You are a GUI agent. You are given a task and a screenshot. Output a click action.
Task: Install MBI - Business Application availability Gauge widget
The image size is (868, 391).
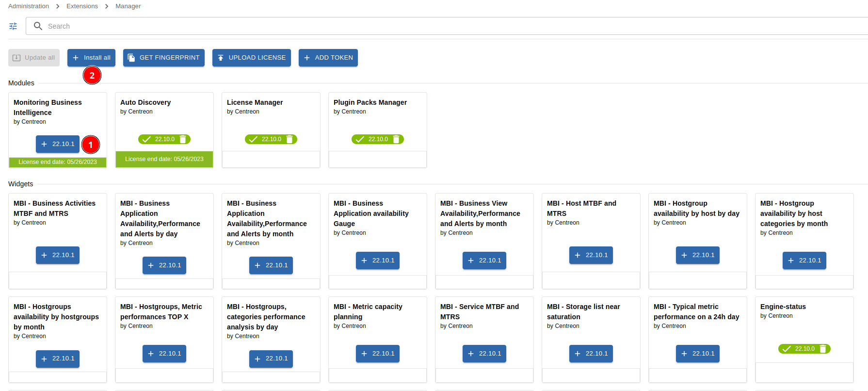(377, 261)
